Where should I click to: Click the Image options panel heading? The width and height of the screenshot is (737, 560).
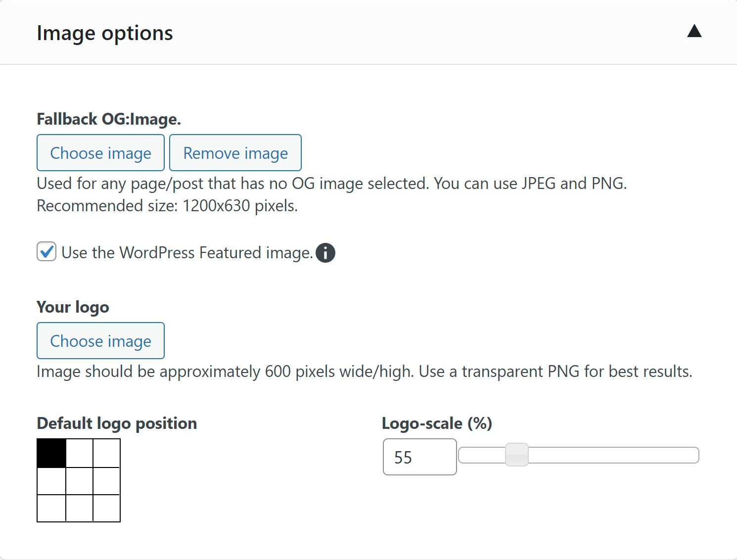tap(105, 33)
